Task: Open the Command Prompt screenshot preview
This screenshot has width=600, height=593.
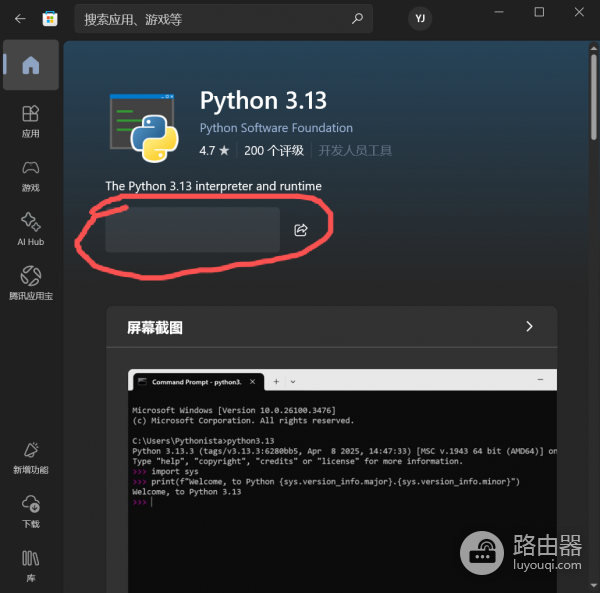Action: click(x=342, y=481)
